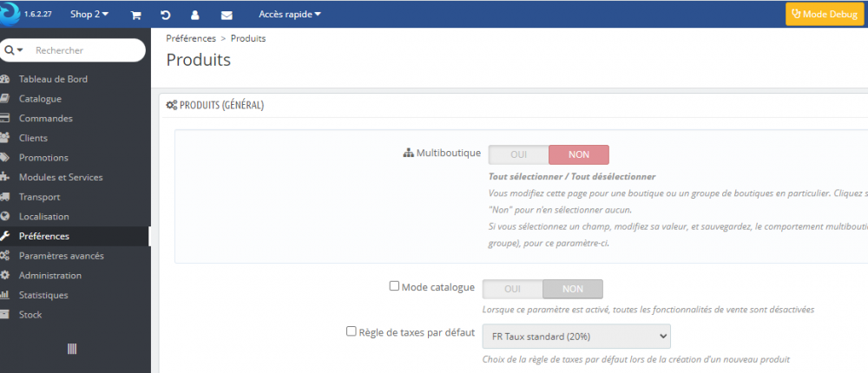Open the user profile icon in header
Viewport: 868px width, 373px height.
tap(194, 15)
